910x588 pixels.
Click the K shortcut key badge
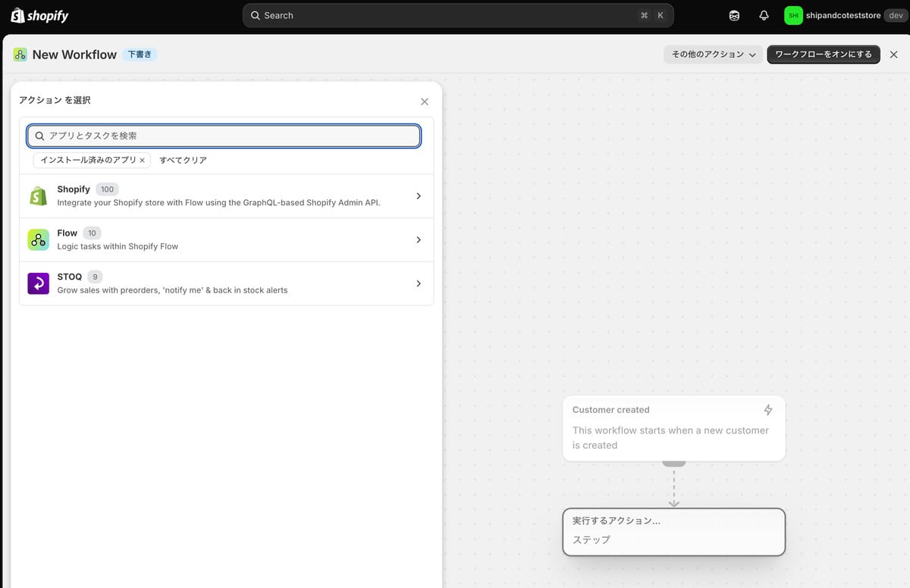tap(661, 15)
